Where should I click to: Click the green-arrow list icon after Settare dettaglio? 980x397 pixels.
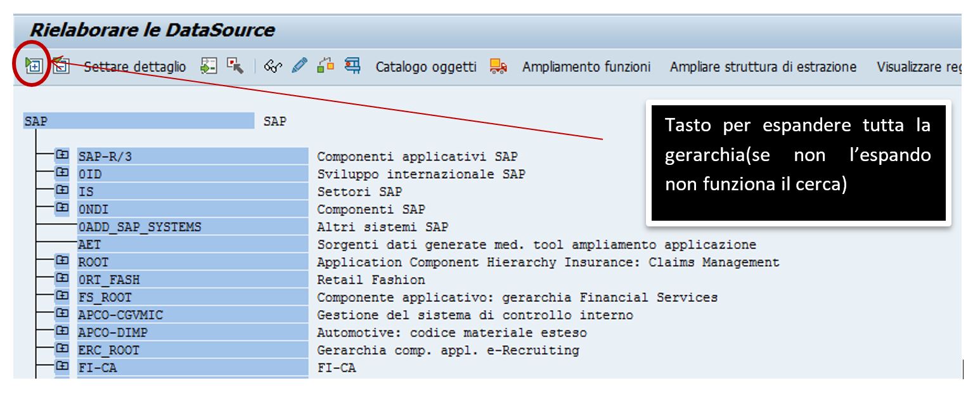click(x=208, y=67)
